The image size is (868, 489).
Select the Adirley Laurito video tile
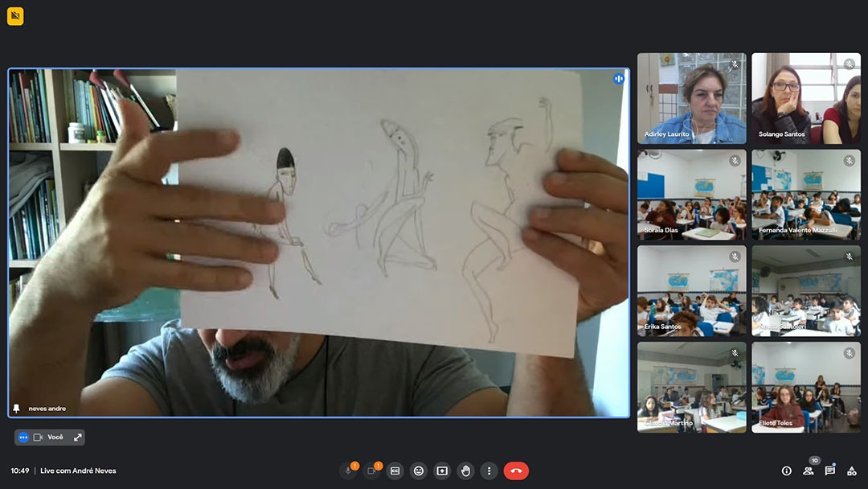691,98
